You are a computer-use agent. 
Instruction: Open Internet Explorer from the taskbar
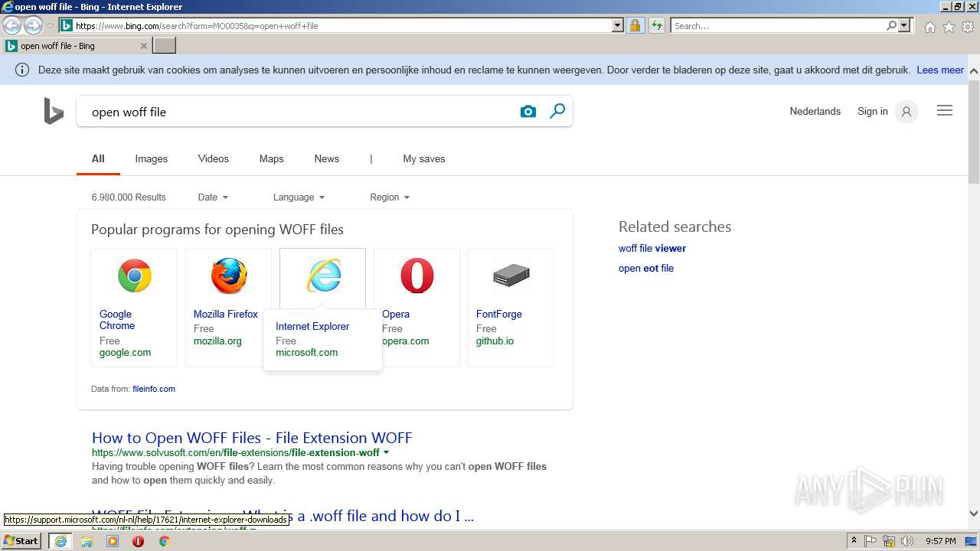click(x=60, y=541)
